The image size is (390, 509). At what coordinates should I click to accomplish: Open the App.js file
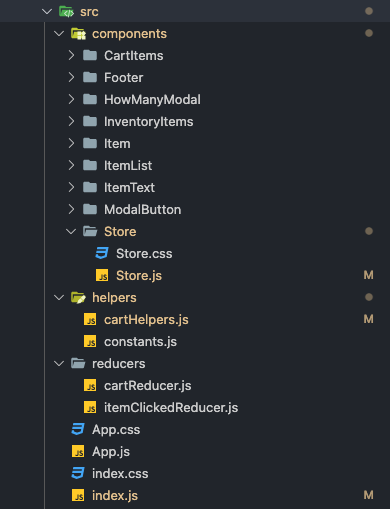(111, 452)
